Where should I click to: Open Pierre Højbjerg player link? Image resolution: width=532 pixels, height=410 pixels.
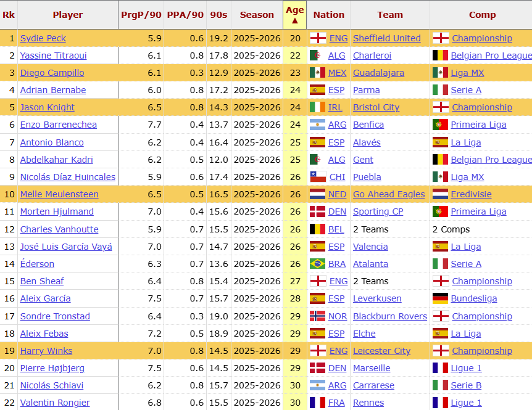click(52, 368)
